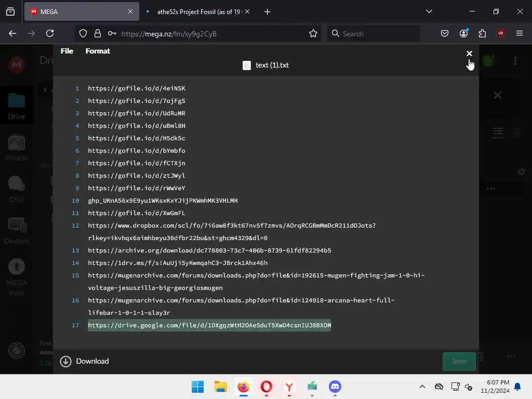Click line 2 gofile.io/d/7ojFgS
Screen dimensions: 532x399
137,101
